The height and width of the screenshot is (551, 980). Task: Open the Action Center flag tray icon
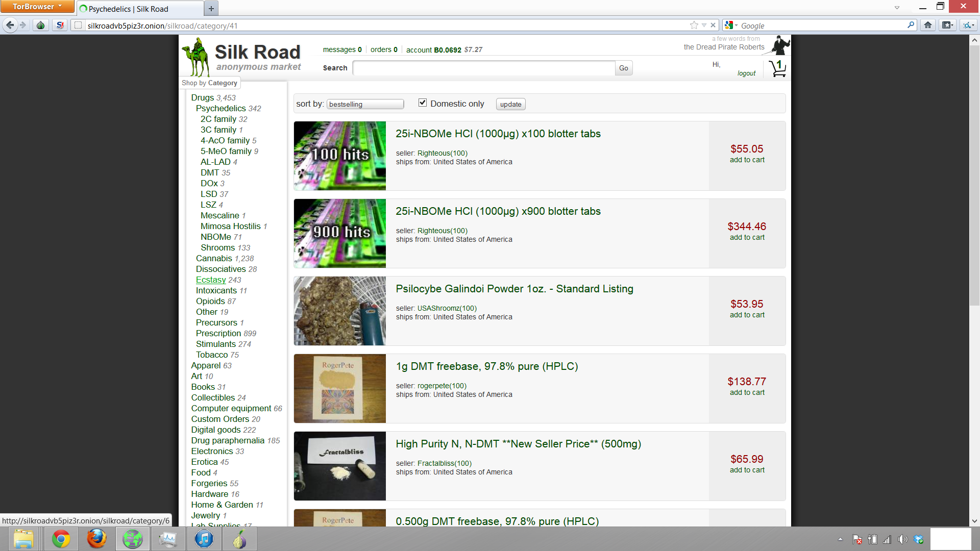click(857, 539)
